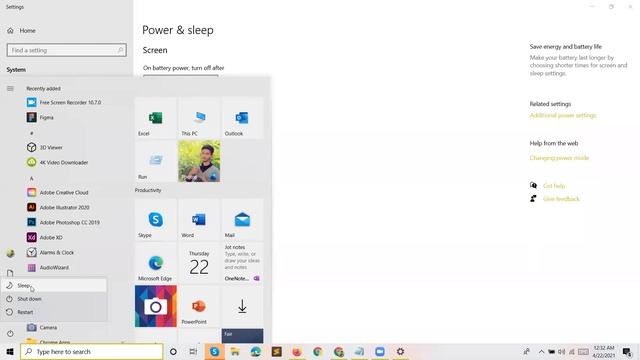This screenshot has width=640, height=360.
Task: Open Additional power settings link
Action: point(563,116)
